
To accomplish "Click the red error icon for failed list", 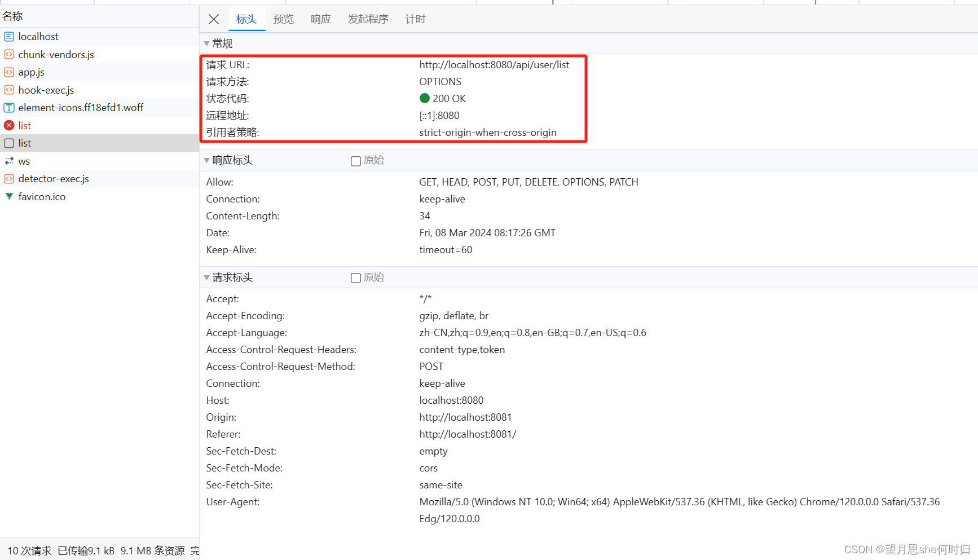I will tap(9, 126).
